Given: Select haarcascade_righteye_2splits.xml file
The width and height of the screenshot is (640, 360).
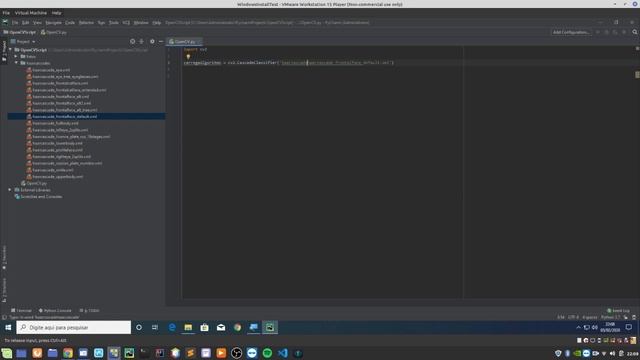Looking at the screenshot, I should pyautogui.click(x=62, y=157).
